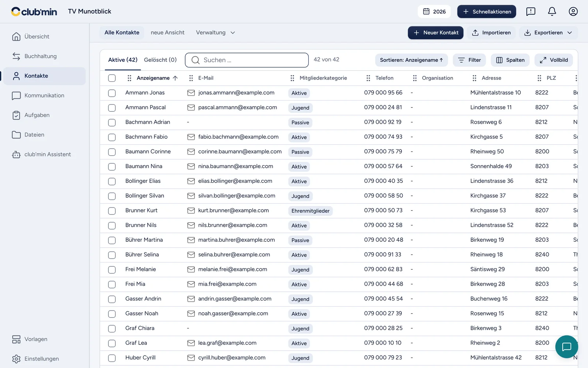Tick checkbox for Bachmann Adrian
Screen dimensions: 588x368
tap(112, 123)
